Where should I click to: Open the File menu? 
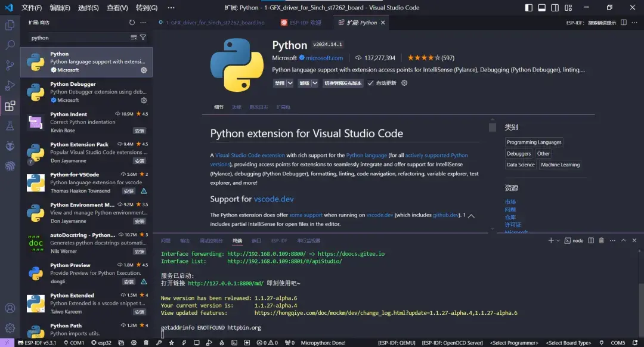(32, 7)
